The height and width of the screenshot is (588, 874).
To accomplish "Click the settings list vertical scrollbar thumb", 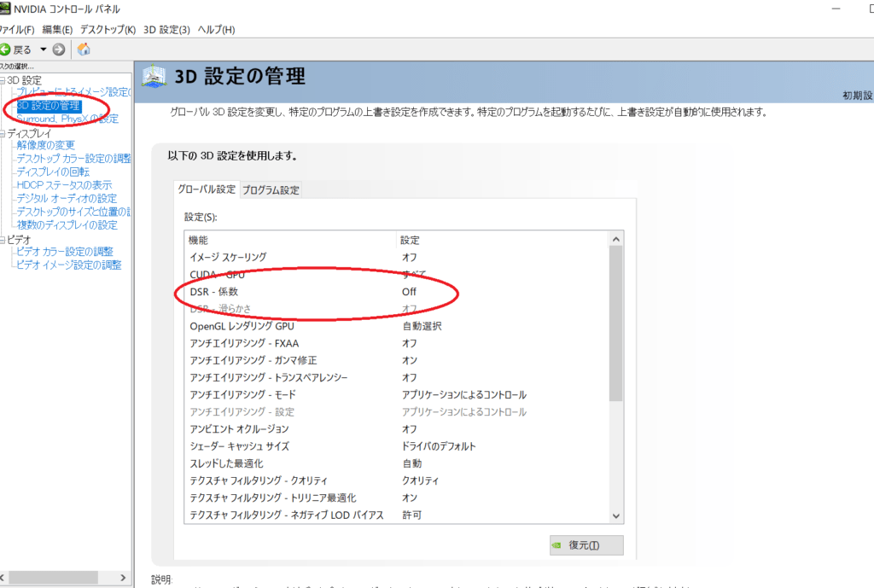I will [616, 323].
